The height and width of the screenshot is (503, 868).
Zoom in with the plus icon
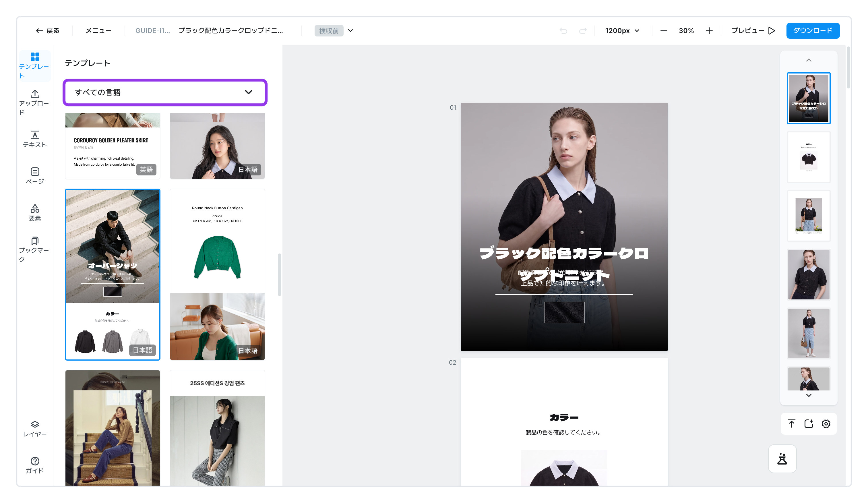coord(709,31)
